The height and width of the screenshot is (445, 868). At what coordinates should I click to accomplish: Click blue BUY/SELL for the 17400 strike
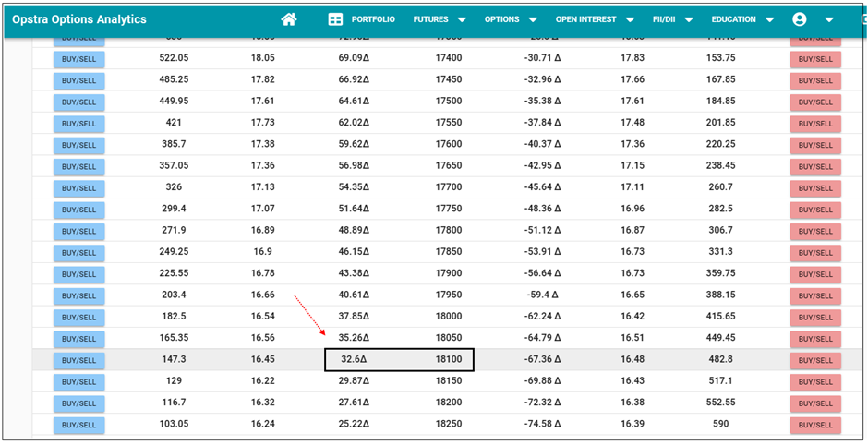point(78,59)
